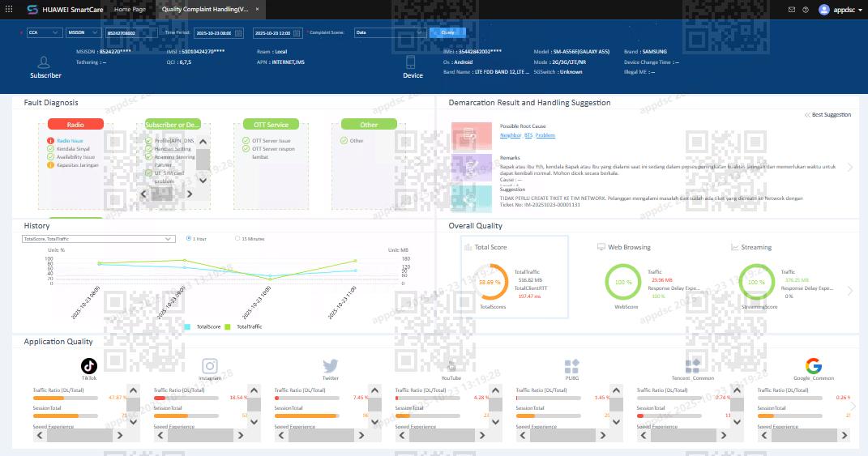Click the Total Score bar icon

coord(468,247)
